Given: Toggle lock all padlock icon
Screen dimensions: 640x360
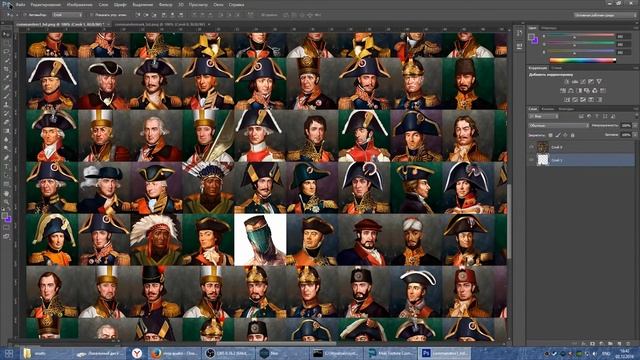Looking at the screenshot, I should pos(572,135).
